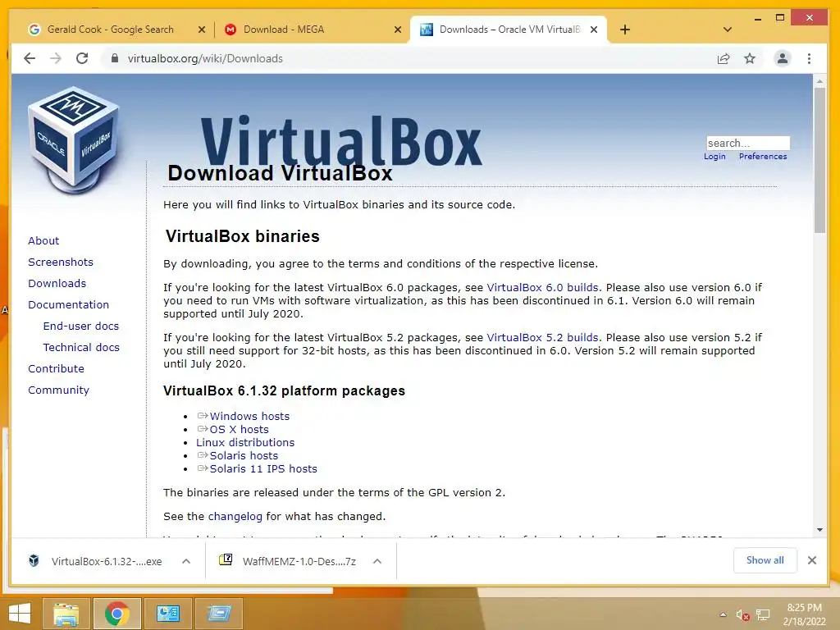Open the Login link

714,157
